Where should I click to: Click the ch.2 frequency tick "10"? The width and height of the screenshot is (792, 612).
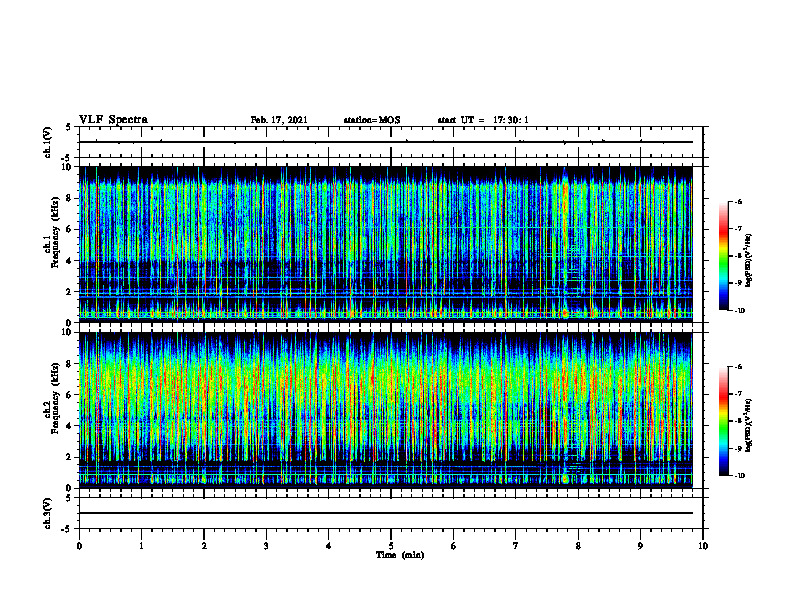point(68,332)
